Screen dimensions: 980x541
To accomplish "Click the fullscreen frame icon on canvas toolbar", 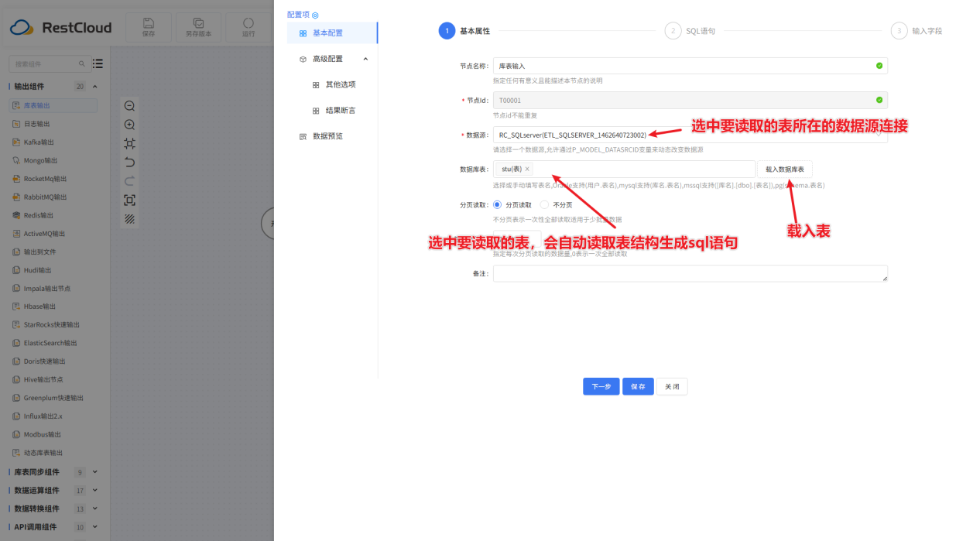I will point(130,200).
